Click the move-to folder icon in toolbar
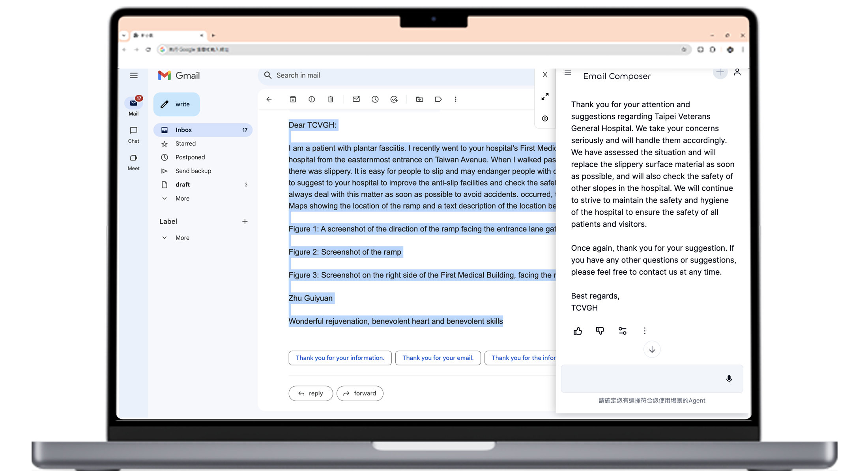 (x=420, y=99)
